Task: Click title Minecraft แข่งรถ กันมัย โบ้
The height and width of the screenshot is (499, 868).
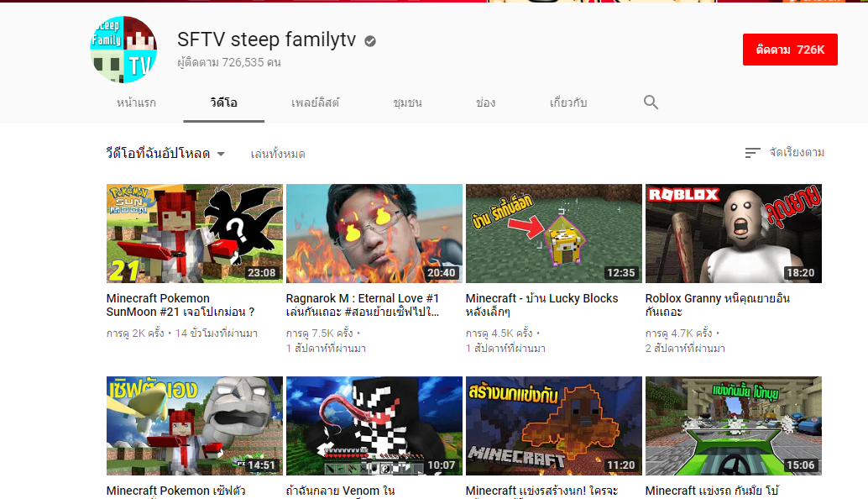Action: (712, 491)
